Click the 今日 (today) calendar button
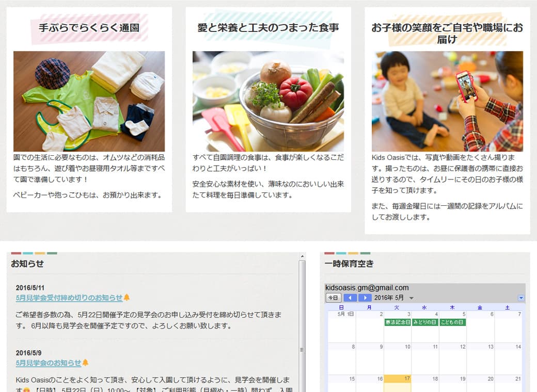 tap(333, 298)
